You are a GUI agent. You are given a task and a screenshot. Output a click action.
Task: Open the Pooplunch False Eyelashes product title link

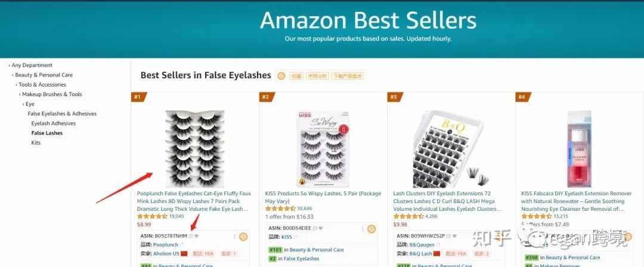point(194,201)
